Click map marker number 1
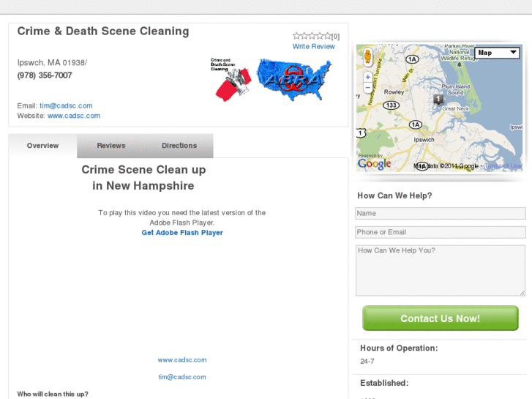The width and height of the screenshot is (532, 399). [438, 99]
